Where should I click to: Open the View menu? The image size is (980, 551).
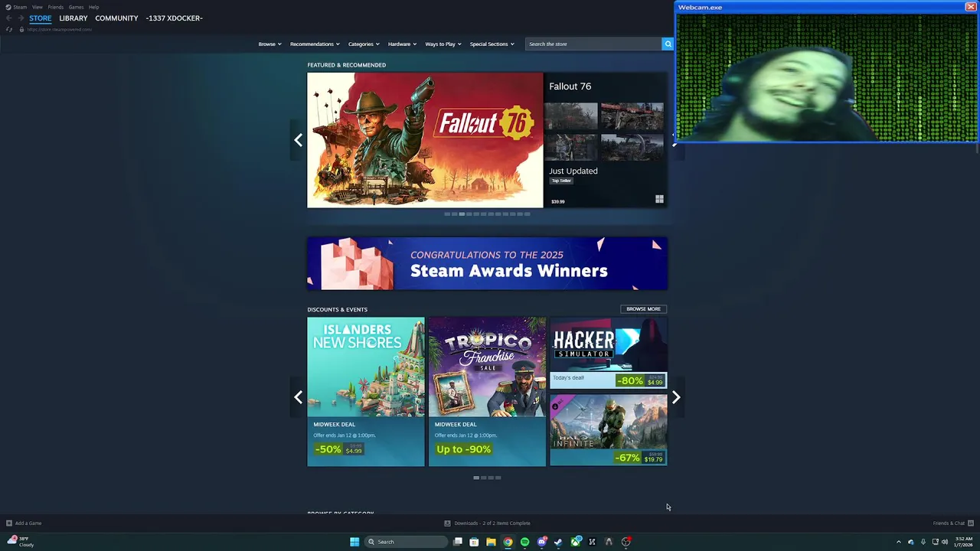[38, 7]
